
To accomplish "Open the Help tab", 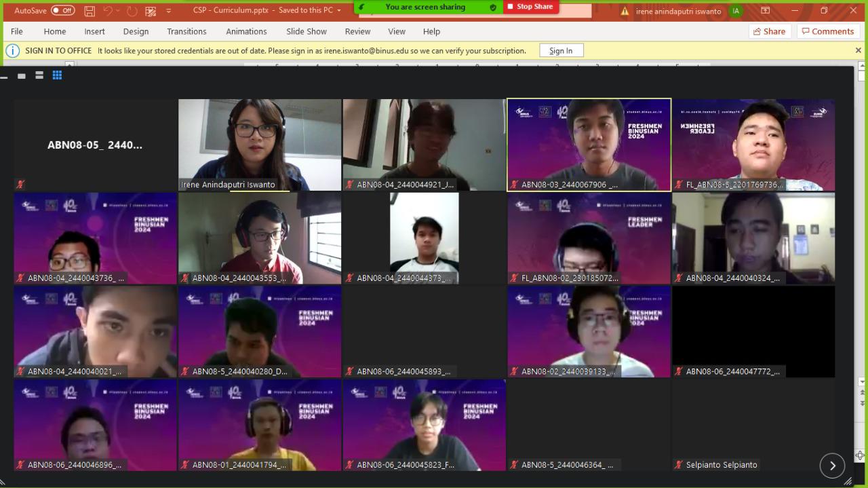I will [x=431, y=31].
